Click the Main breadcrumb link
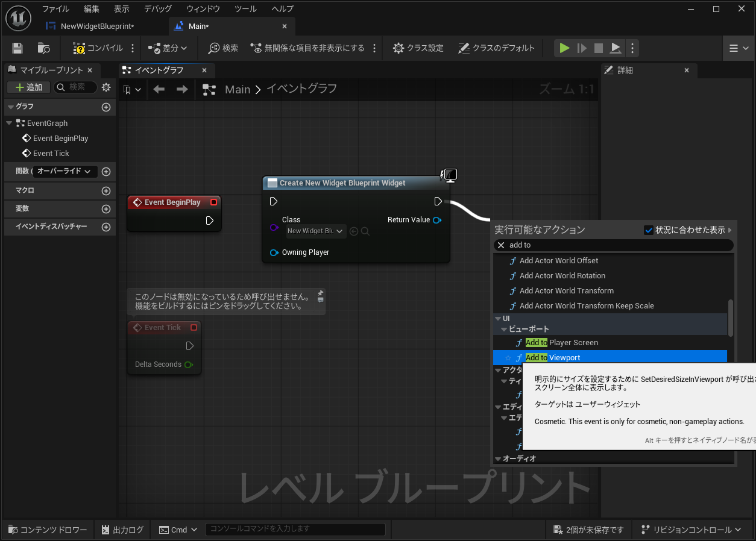Screen dimensions: 756x541 (x=238, y=89)
